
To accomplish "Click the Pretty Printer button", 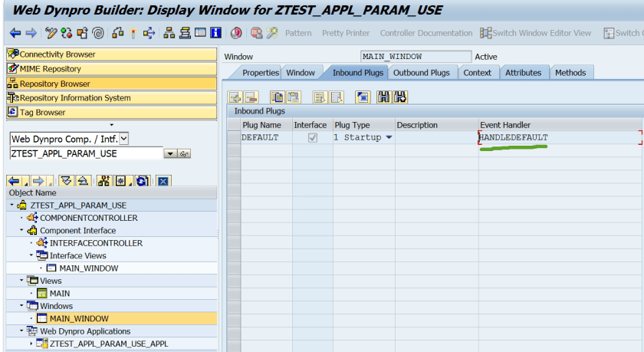I will [346, 33].
